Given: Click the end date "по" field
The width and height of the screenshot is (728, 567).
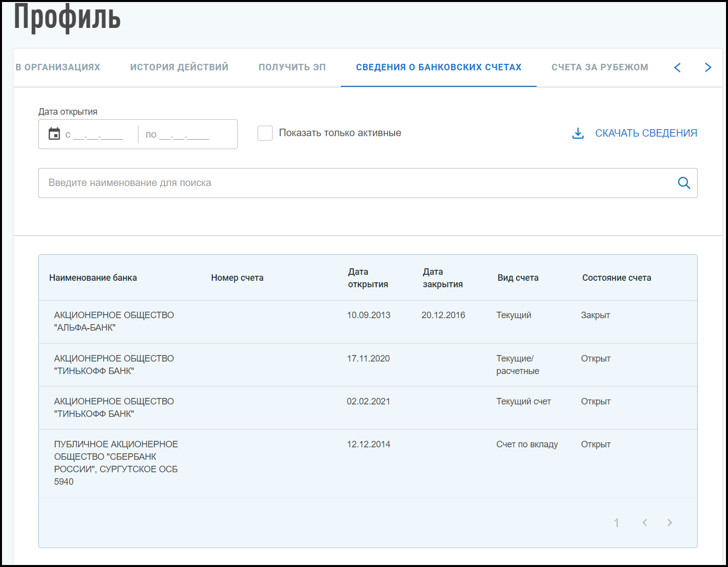Looking at the screenshot, I should pyautogui.click(x=184, y=135).
